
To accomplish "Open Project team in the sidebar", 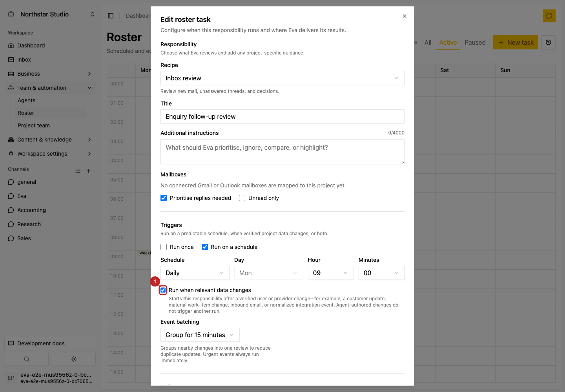I will [x=34, y=125].
